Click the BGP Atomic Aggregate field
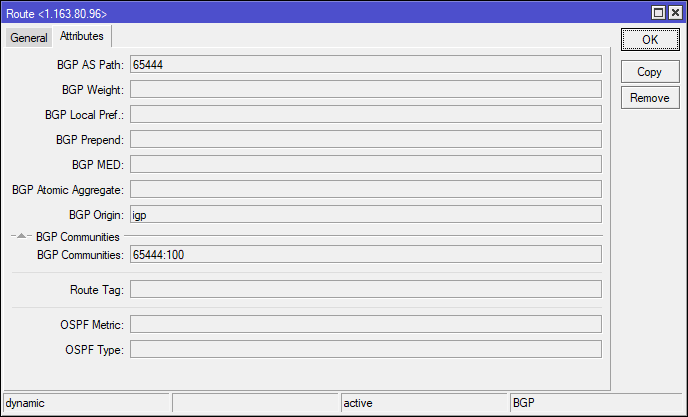The width and height of the screenshot is (688, 417). 366,190
